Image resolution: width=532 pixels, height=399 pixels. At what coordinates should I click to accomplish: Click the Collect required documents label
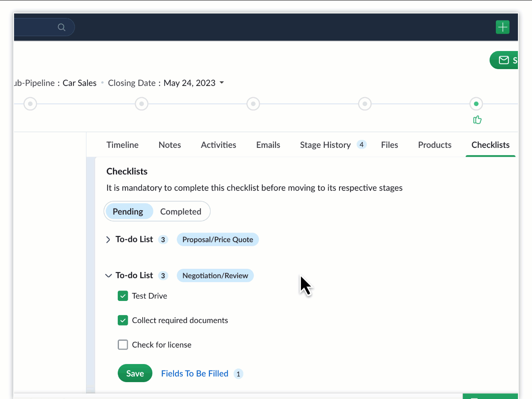(x=180, y=320)
